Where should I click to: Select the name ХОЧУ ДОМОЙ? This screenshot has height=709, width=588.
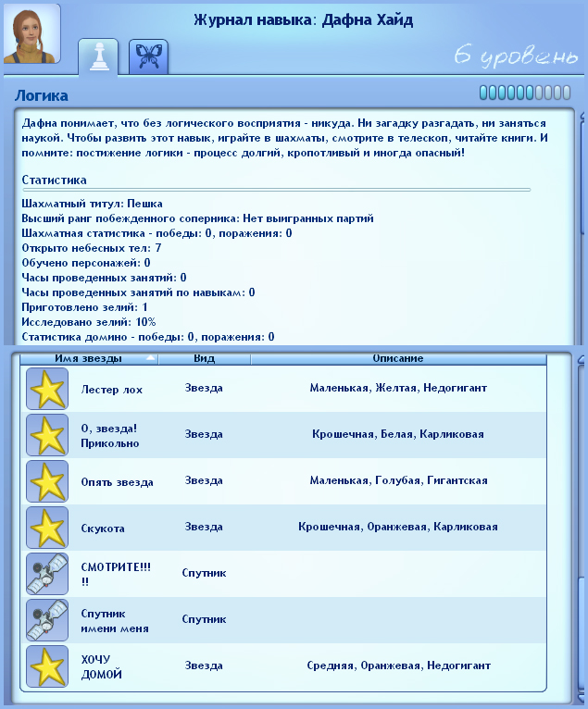pyautogui.click(x=101, y=667)
